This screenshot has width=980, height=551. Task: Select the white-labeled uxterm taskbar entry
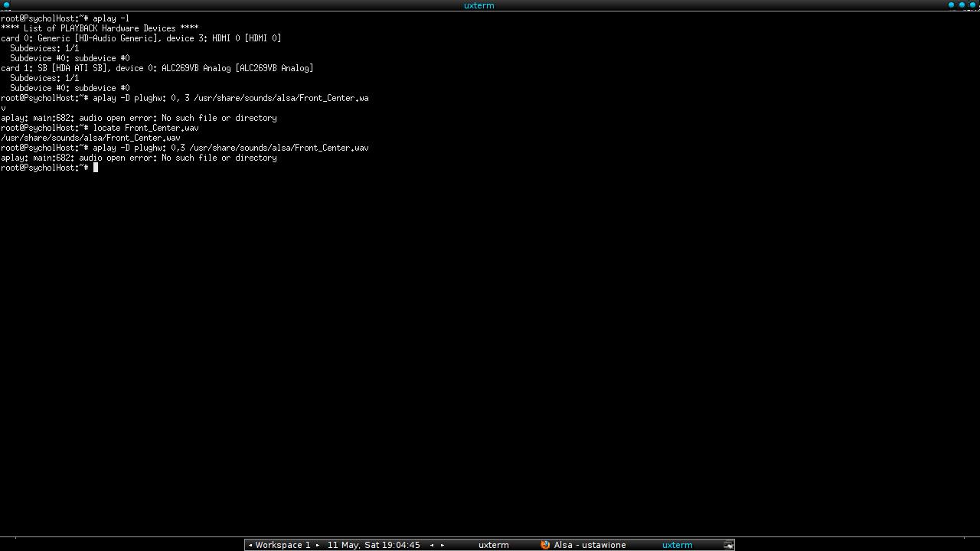(x=493, y=545)
